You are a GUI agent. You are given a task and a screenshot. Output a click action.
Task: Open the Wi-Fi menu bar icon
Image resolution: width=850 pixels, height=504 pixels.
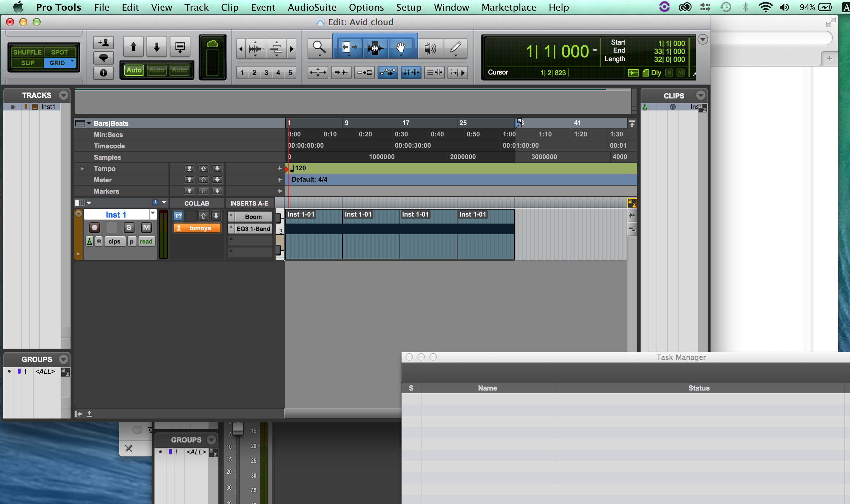click(x=765, y=7)
